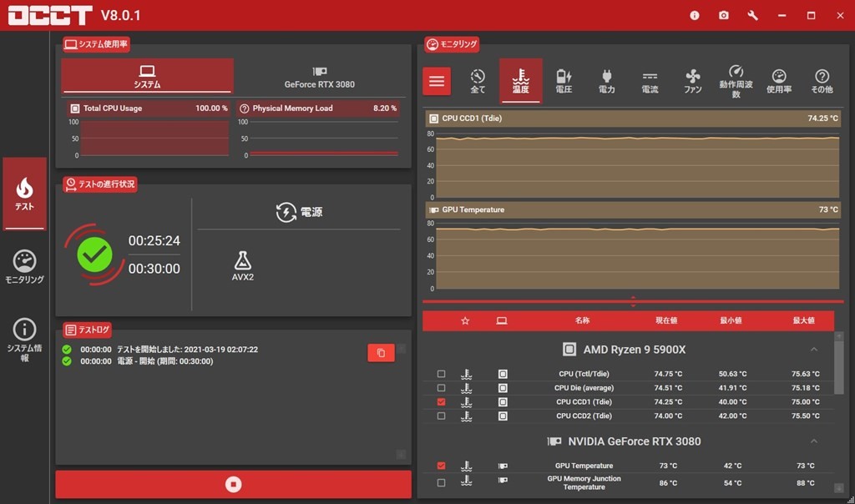Check the GPU Memory Junction Temperature box

(441, 482)
